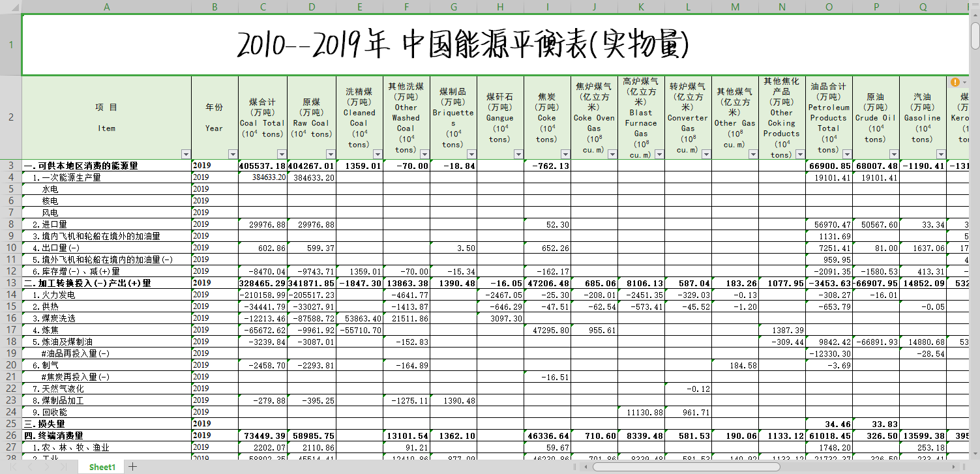980x474 pixels.
Task: Click the cell 5.炼油及煤制油
Action: point(106,342)
